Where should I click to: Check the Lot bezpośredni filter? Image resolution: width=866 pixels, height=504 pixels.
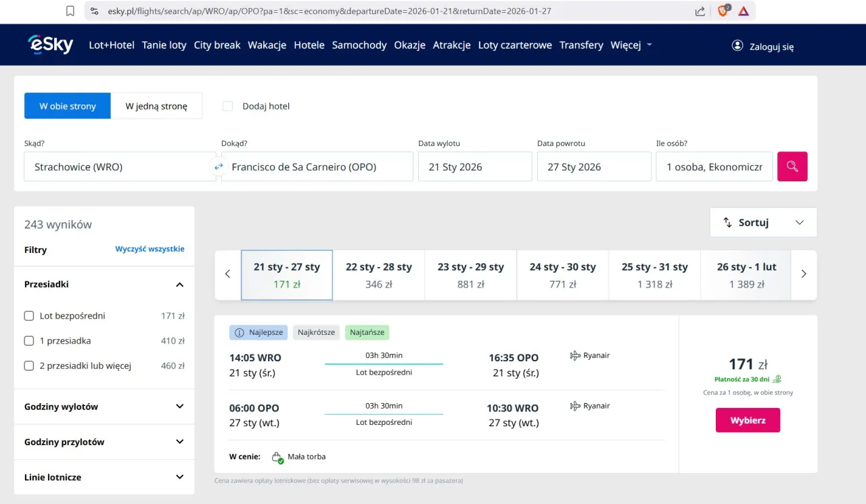pos(29,316)
